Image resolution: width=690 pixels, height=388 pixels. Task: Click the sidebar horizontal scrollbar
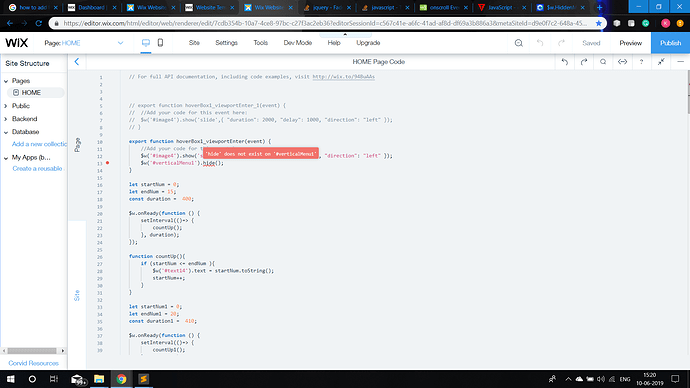pos(32,351)
